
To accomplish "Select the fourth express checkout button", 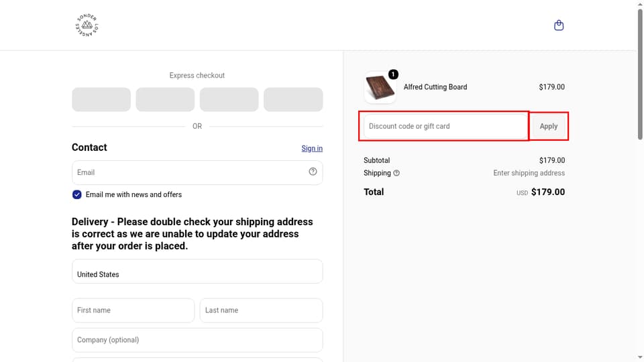I will coord(293,99).
